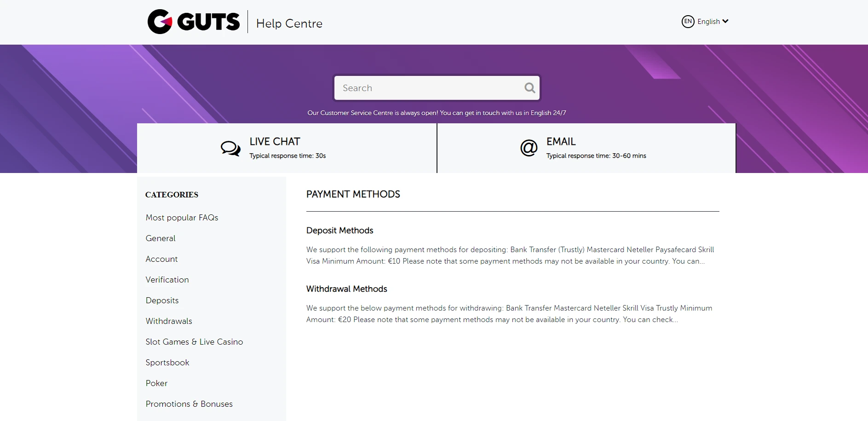This screenshot has width=868, height=421.
Task: Click live chat 'Typical response time: 30s' text
Action: click(288, 156)
